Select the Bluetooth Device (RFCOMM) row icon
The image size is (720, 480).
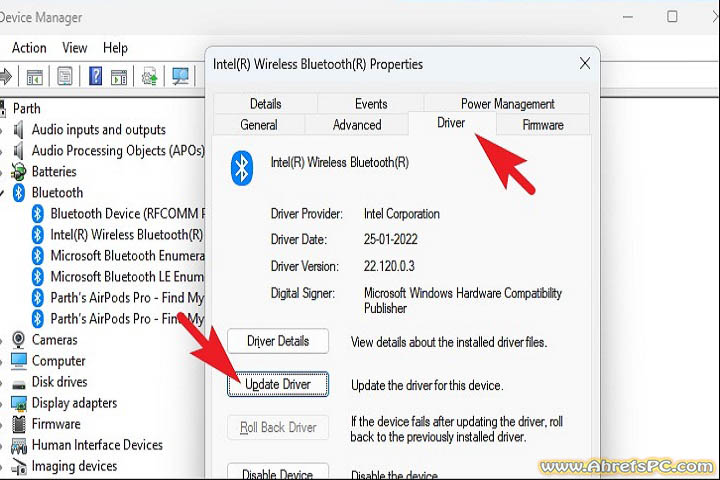[x=38, y=214]
